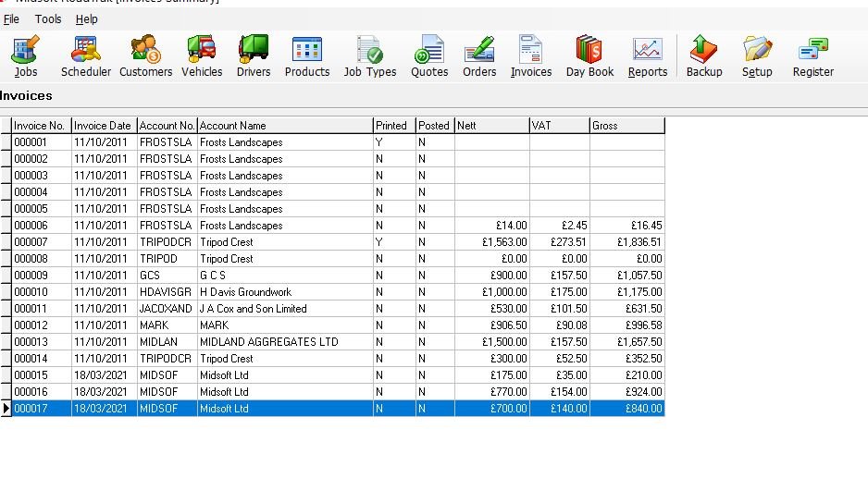Click row selector arrow for invoice 000017

[6, 409]
